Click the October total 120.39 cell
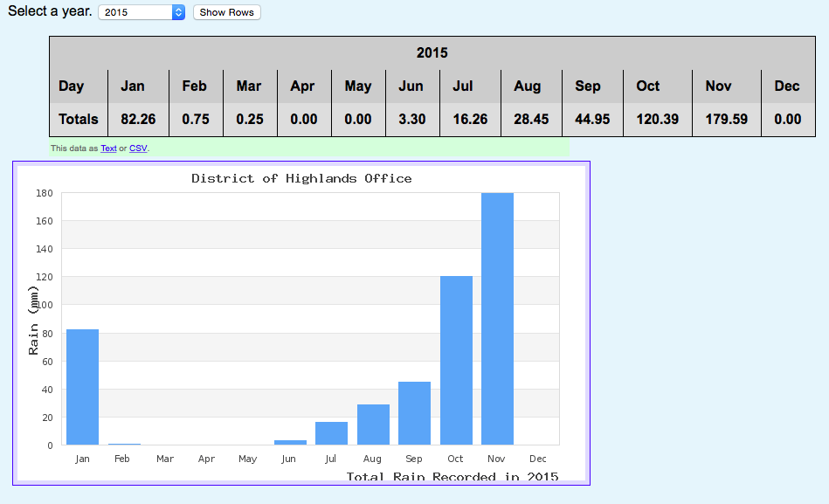 coord(658,120)
